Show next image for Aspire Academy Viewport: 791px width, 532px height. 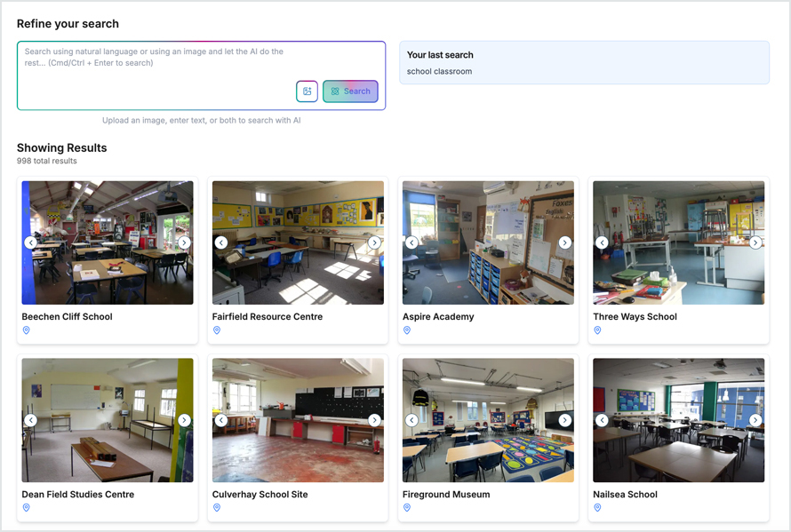[x=564, y=242]
